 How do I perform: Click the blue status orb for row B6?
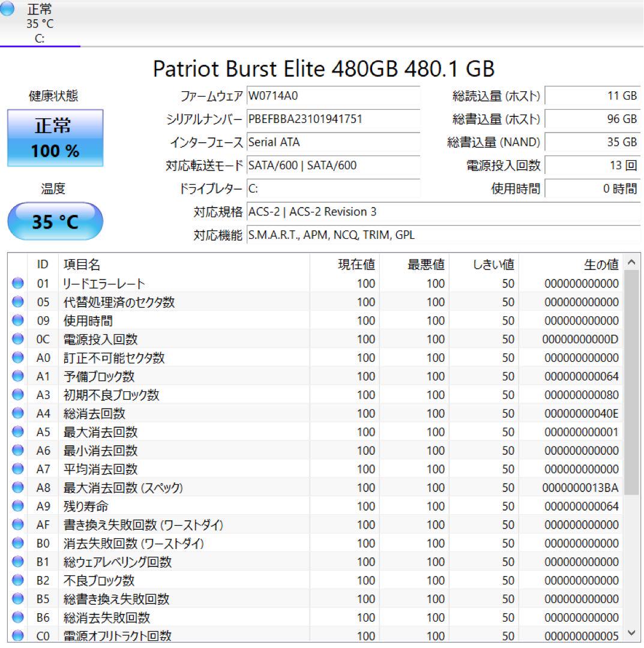pyautogui.click(x=18, y=617)
